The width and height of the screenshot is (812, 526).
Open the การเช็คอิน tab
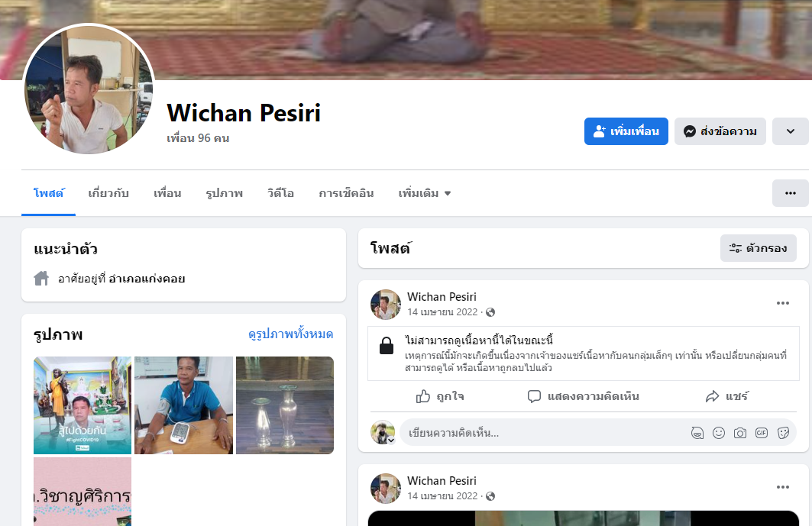tap(346, 193)
